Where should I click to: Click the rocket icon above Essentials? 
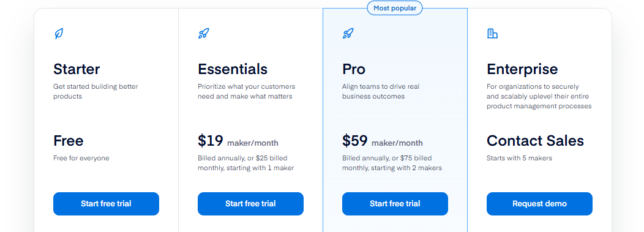pyautogui.click(x=204, y=34)
